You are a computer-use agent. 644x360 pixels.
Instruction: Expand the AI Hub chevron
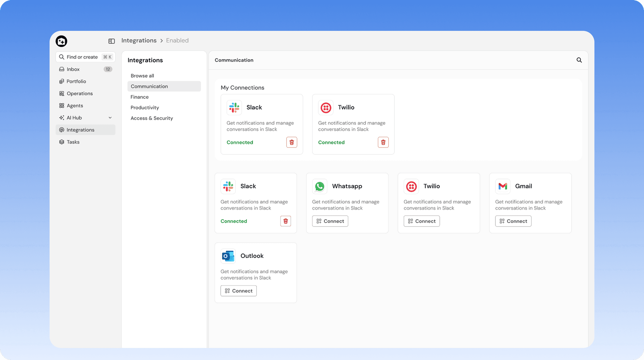pos(110,118)
